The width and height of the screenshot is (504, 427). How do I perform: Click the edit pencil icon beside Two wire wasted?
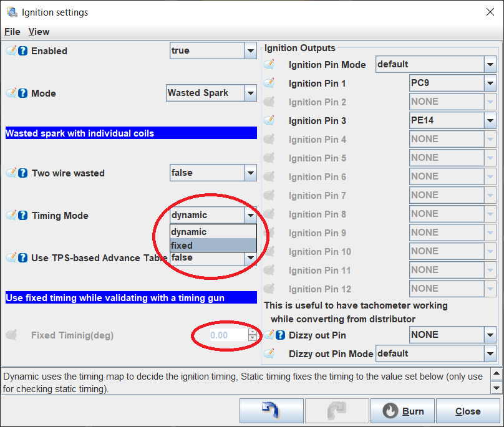click(11, 173)
